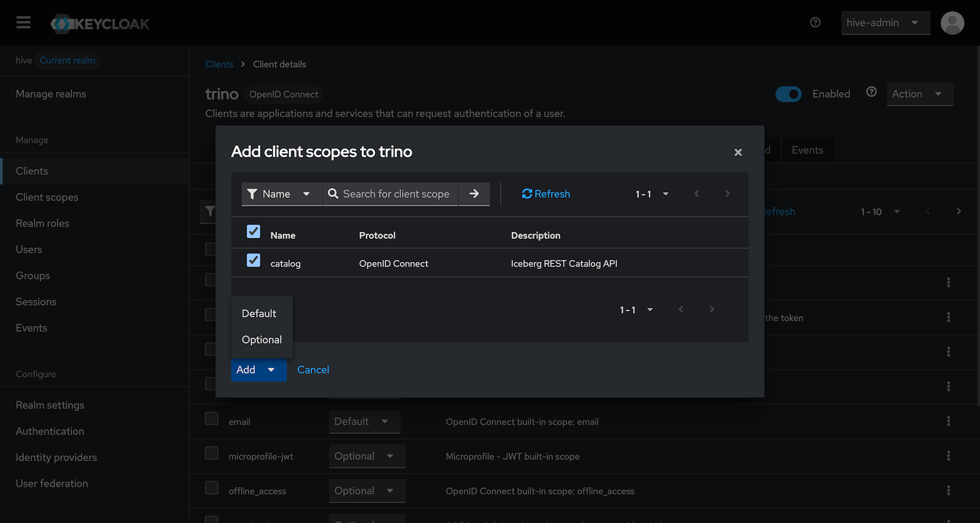The height and width of the screenshot is (523, 980).
Task: Disable the client Enabled switch
Action: point(788,94)
